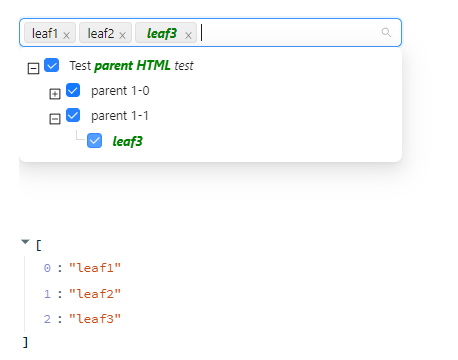Uncheck the parent 1-1 checkbox
Image resolution: width=458 pixels, height=360 pixels.
click(x=73, y=115)
